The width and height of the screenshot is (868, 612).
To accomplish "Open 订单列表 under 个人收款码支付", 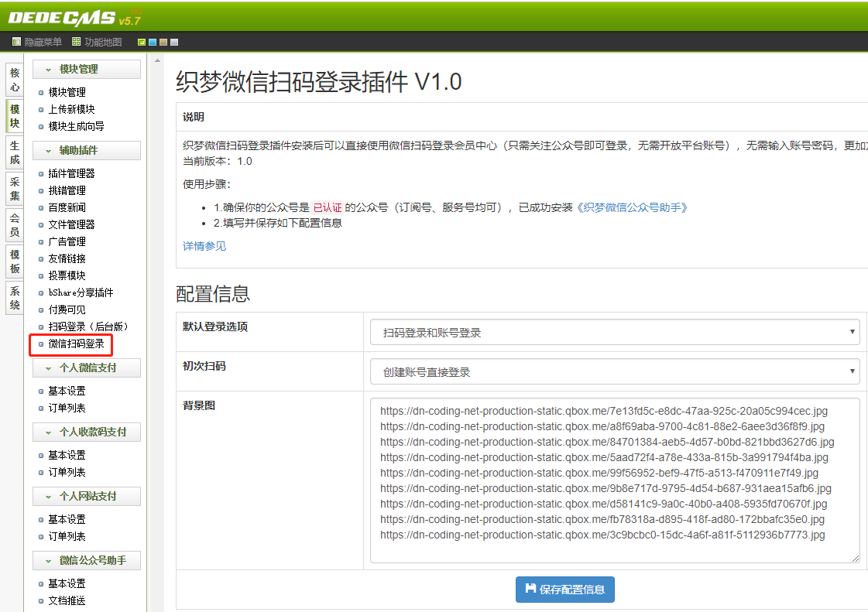I will click(67, 473).
